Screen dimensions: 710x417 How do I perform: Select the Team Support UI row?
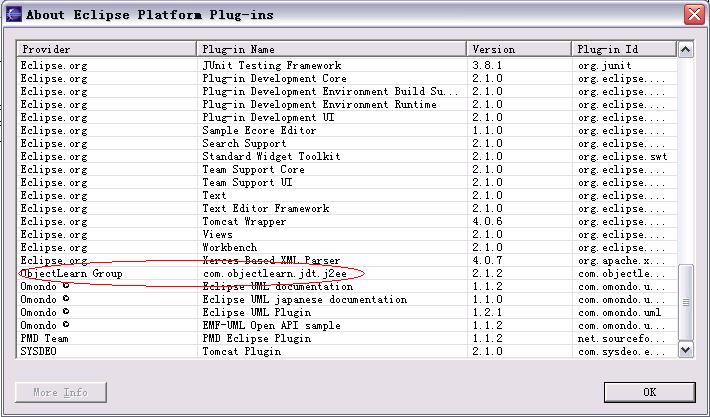click(347, 182)
